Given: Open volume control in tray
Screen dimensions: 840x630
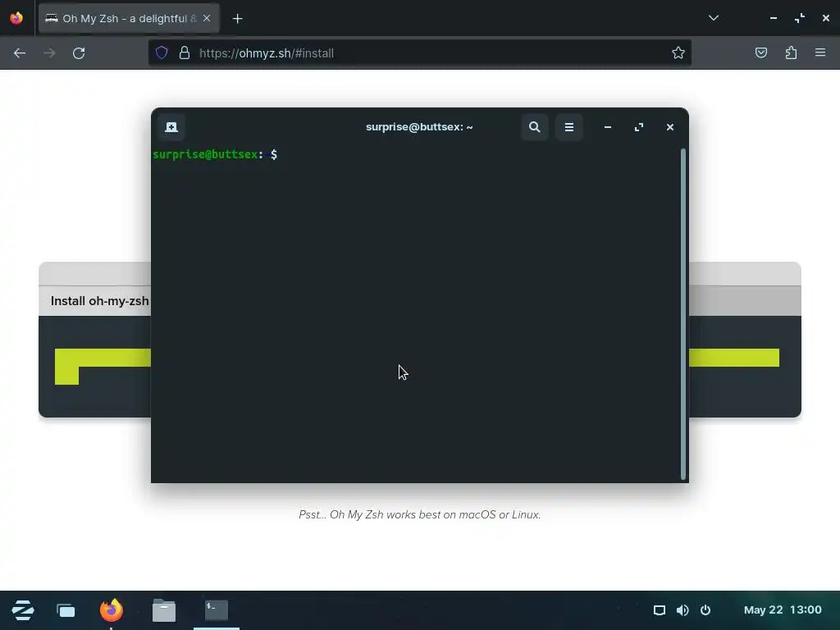Looking at the screenshot, I should click(x=682, y=610).
